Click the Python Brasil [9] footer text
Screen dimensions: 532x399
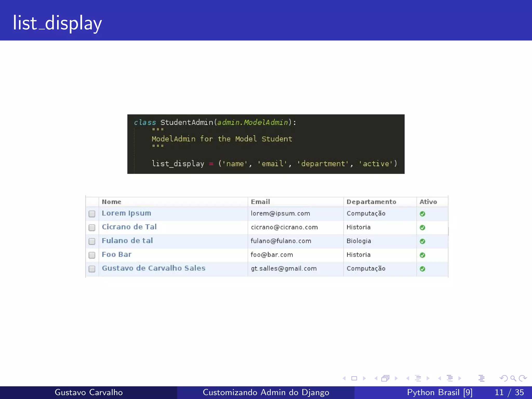440,392
